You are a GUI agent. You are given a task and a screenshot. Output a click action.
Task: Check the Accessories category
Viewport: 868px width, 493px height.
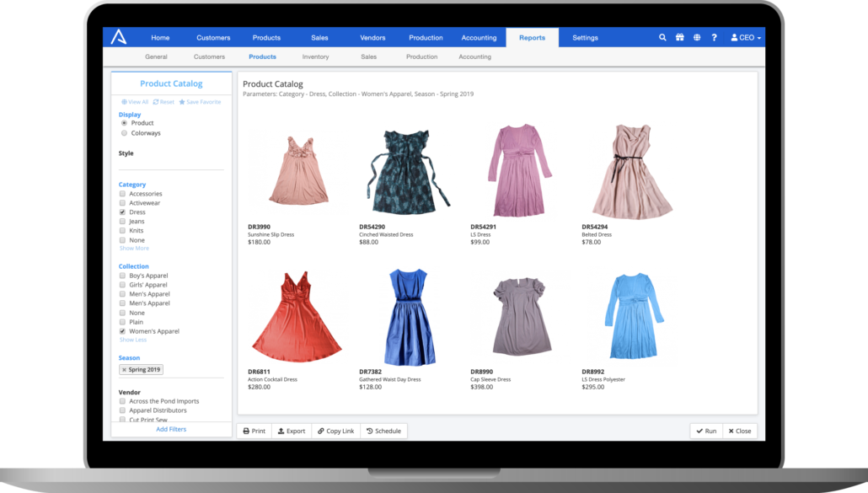tap(122, 194)
